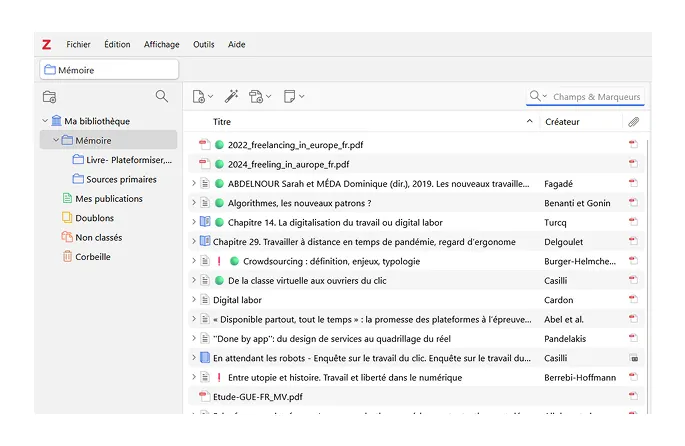Screen dimensions: 685x446
Task: Open the add attachment dropdown
Action: [260, 96]
